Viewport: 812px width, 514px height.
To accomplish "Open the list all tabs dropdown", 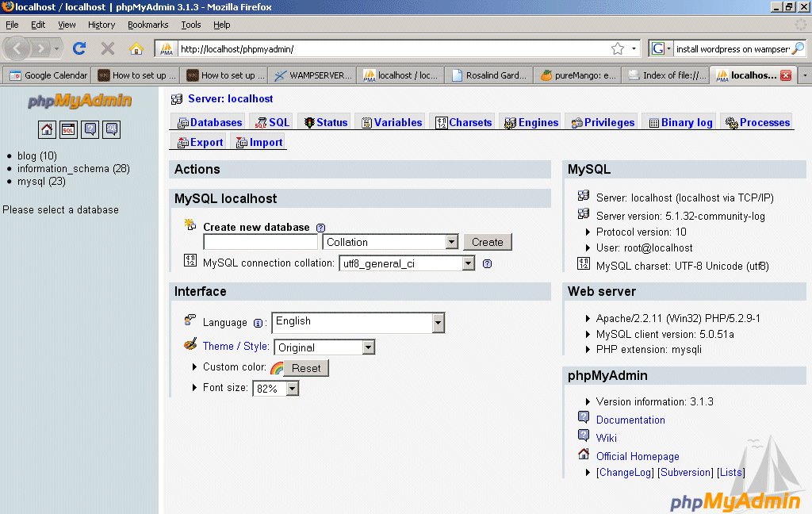I will [x=805, y=75].
